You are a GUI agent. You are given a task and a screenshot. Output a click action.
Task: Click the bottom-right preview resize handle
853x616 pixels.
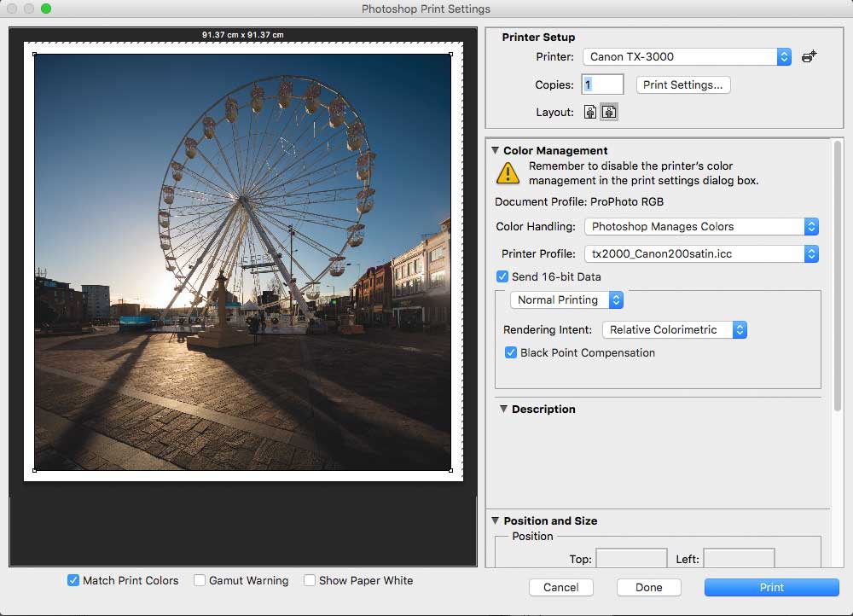pyautogui.click(x=451, y=470)
